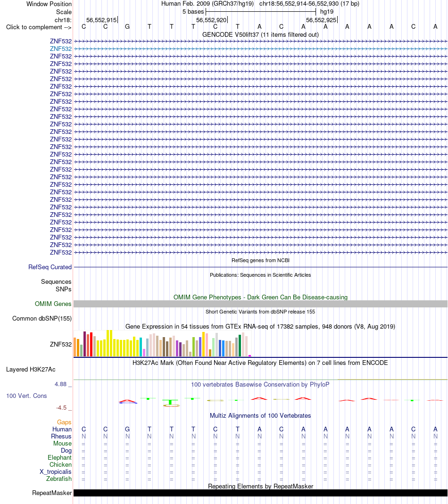Click the "4.88 _" PhyloP upper axis value
This screenshot has width=448, height=504.
tap(63, 384)
